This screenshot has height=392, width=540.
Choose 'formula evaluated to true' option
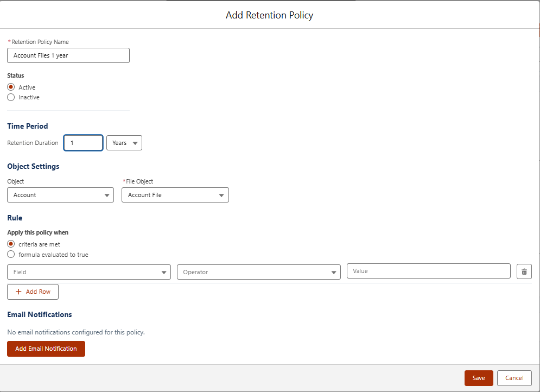click(11, 254)
